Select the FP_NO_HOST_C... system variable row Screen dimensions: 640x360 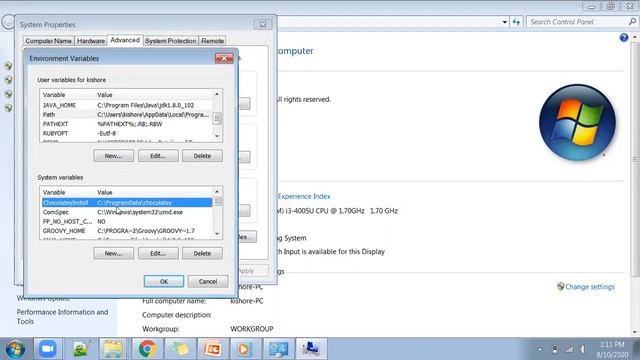point(127,222)
